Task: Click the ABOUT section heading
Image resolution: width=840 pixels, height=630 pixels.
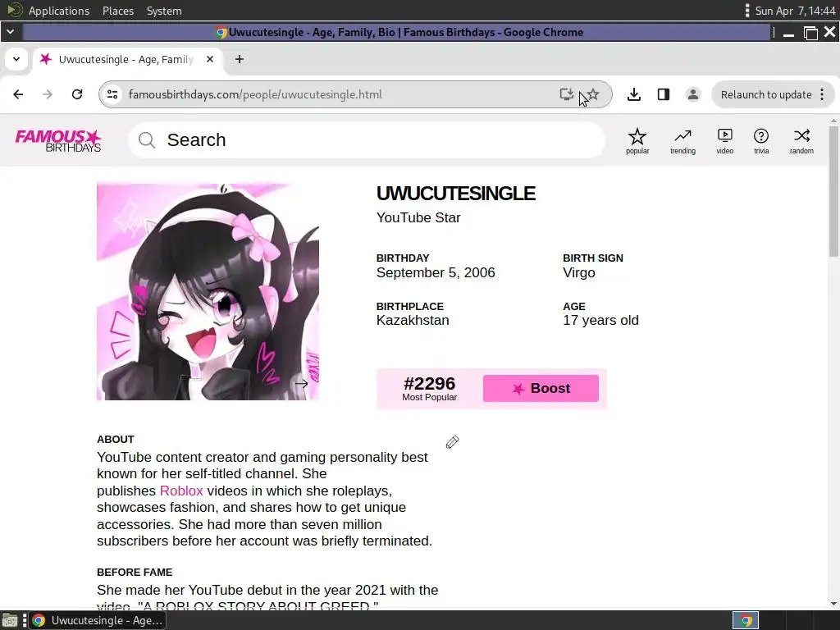Action: tap(116, 440)
